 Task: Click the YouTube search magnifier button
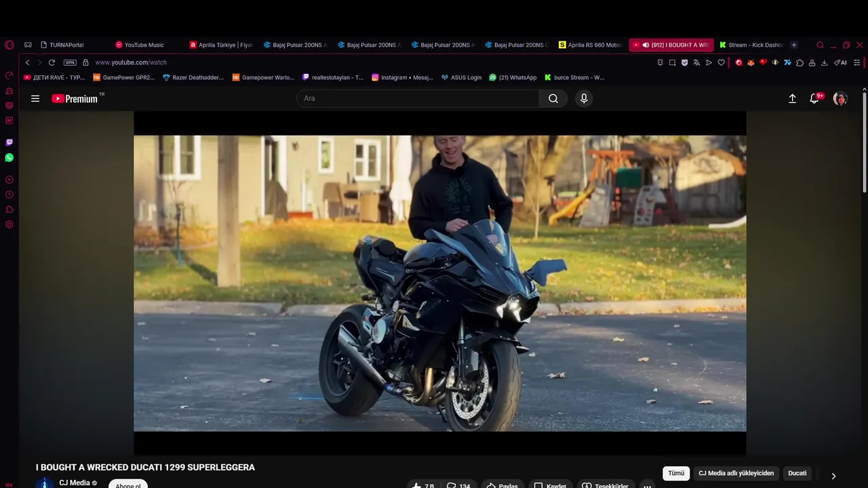[553, 98]
